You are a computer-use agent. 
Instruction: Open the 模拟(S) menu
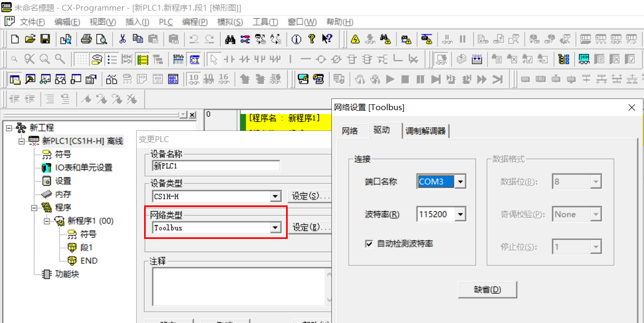(x=230, y=22)
